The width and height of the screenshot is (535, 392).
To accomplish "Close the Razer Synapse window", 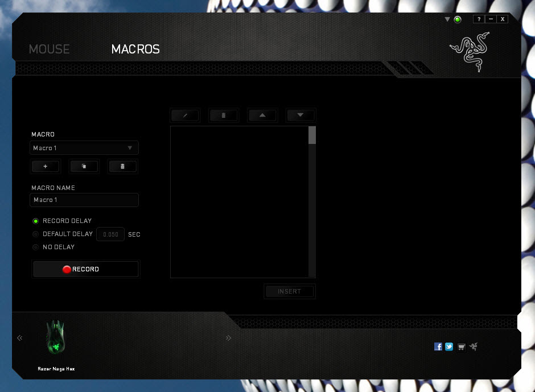I will (502, 19).
